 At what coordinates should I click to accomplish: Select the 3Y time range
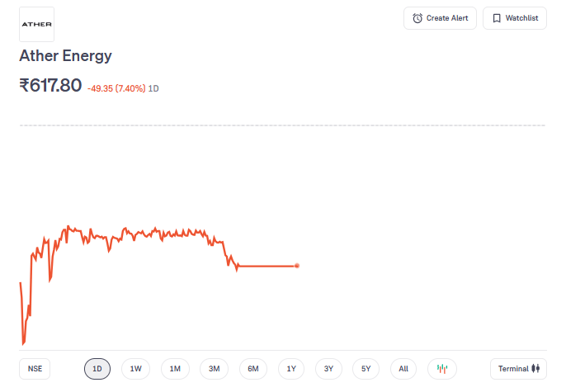[328, 369]
